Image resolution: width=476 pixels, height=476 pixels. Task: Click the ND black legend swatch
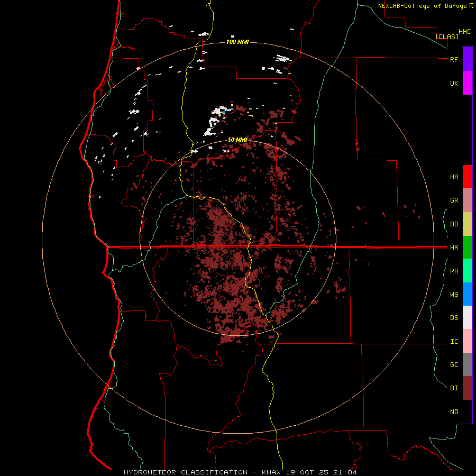tap(467, 411)
